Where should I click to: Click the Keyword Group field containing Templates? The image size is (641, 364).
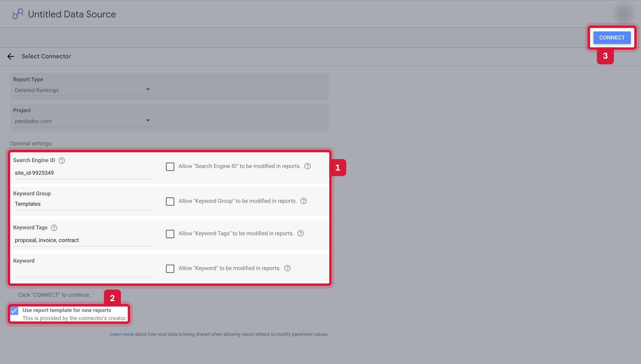click(83, 204)
